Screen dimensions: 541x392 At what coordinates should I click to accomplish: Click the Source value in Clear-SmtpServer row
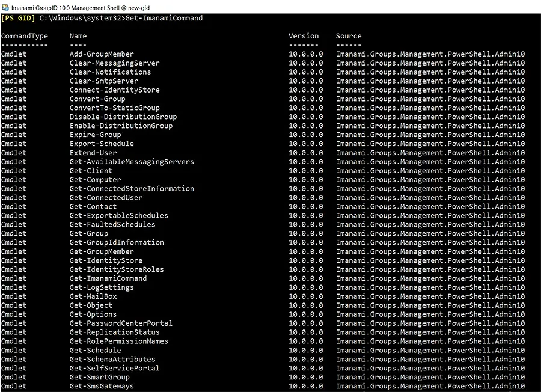pos(430,81)
